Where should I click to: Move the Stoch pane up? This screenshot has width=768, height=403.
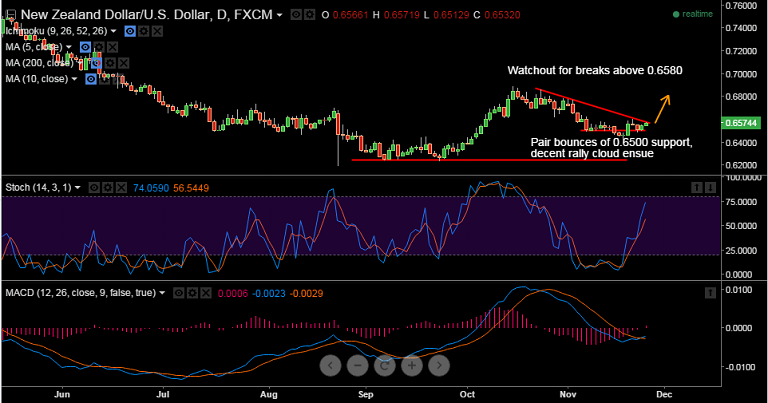tap(696, 187)
